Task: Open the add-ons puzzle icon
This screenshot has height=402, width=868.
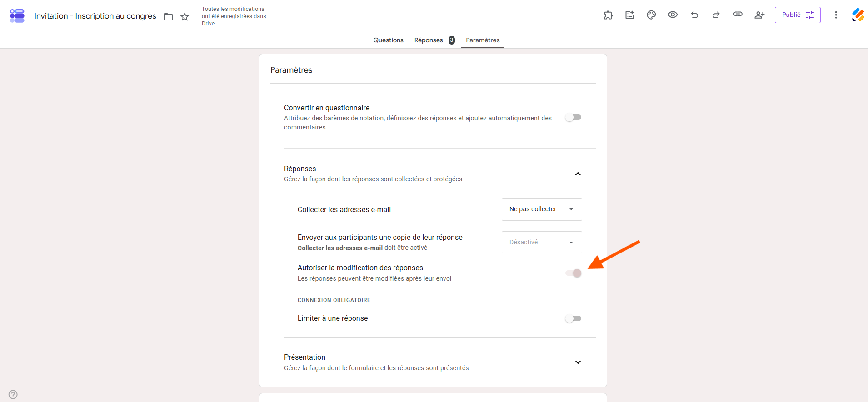Action: [608, 15]
